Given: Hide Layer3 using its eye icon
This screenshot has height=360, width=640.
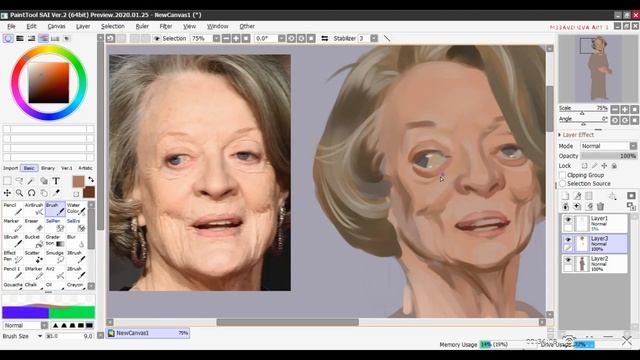Looking at the screenshot, I should point(568,240).
